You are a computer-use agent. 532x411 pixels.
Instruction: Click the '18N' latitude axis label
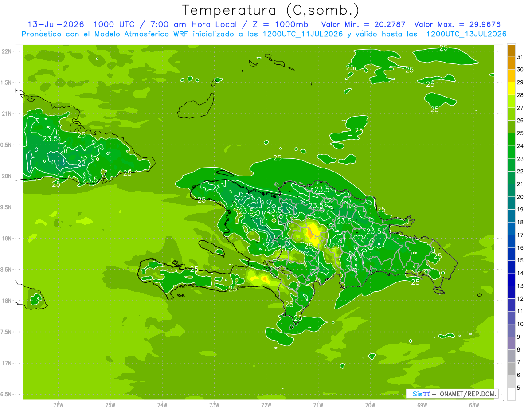[7, 301]
